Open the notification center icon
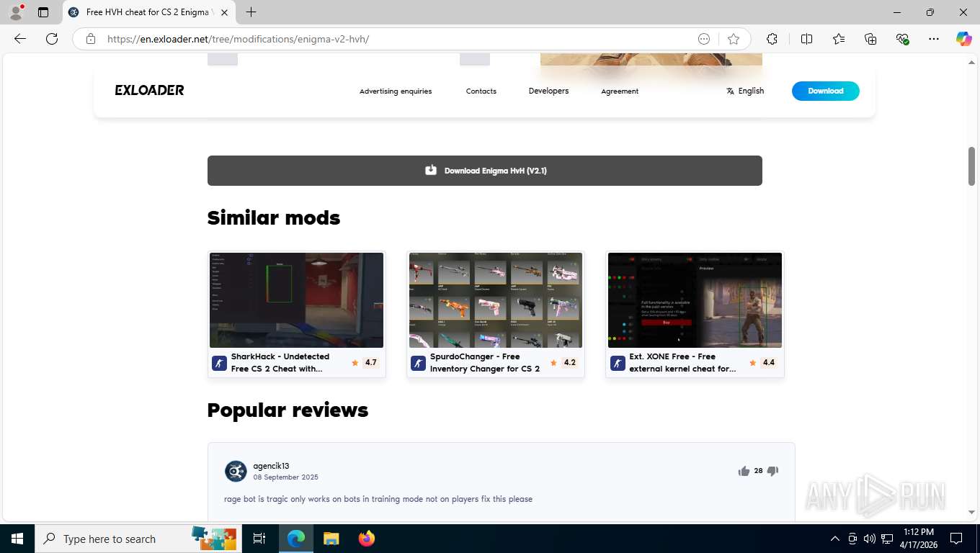 956,539
